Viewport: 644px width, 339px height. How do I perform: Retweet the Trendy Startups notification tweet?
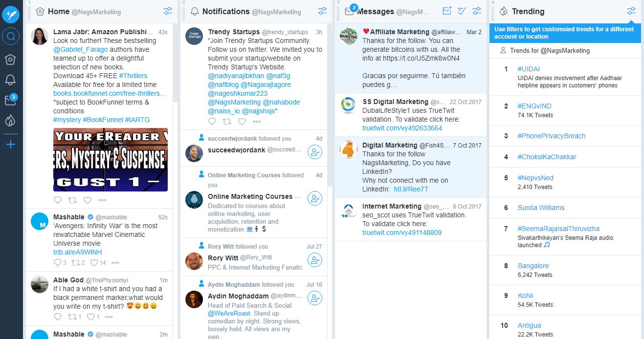tap(227, 122)
